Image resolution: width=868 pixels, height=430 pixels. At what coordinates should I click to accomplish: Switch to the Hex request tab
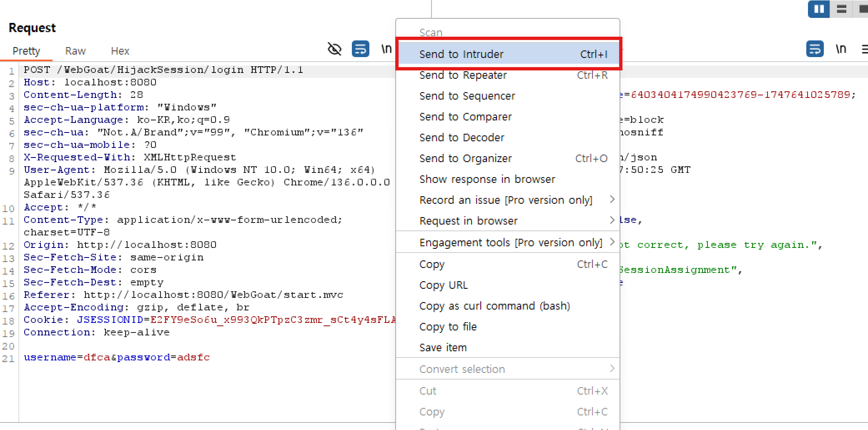click(120, 51)
